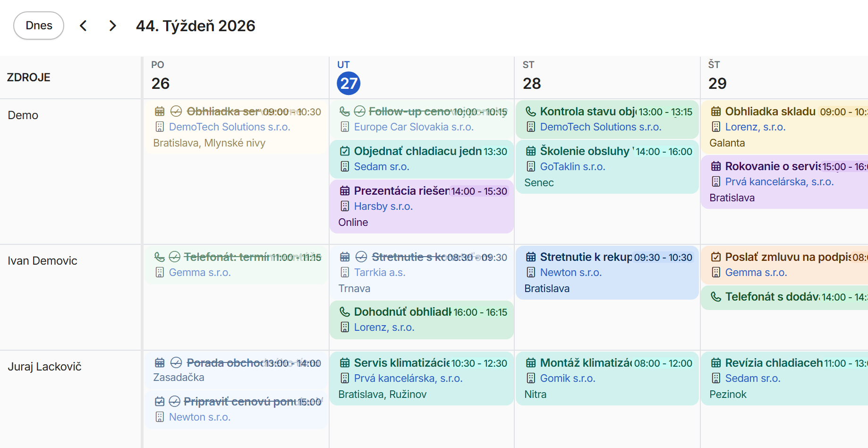Screen dimensions: 868x448
Task: Click the Dnes (today) button
Action: pos(39,26)
